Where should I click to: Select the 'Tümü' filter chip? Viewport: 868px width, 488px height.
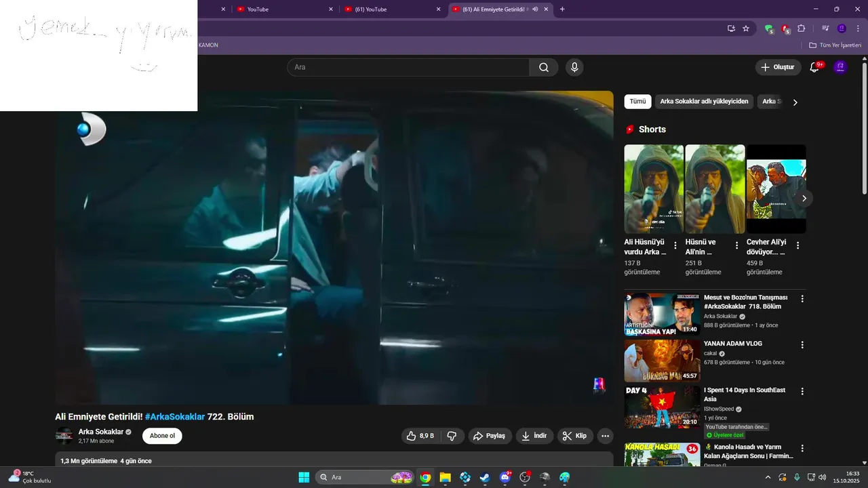[637, 102]
